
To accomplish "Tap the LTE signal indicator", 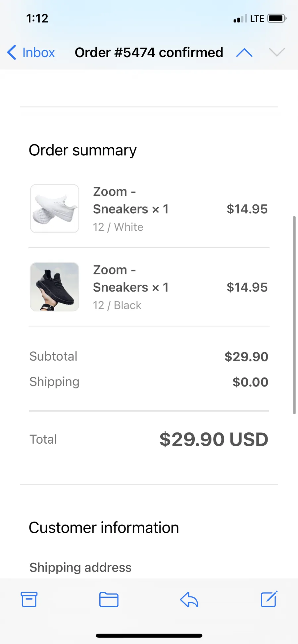I will pos(257,19).
